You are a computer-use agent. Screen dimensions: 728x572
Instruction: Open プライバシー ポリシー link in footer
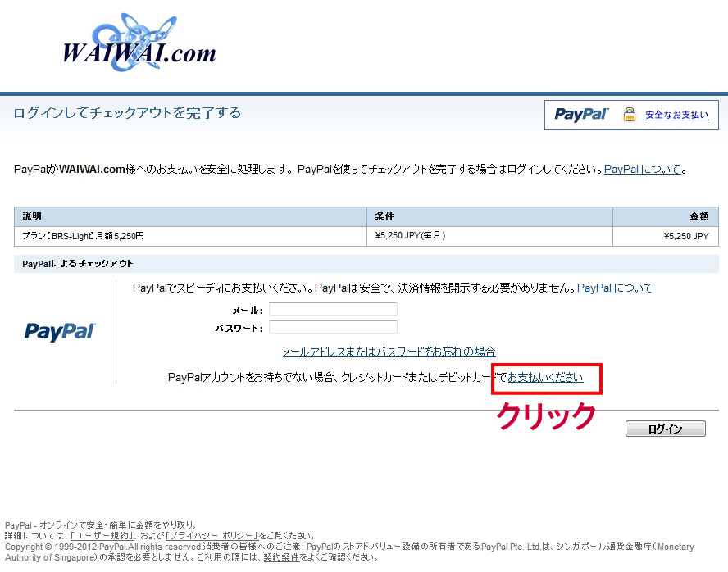[x=212, y=536]
